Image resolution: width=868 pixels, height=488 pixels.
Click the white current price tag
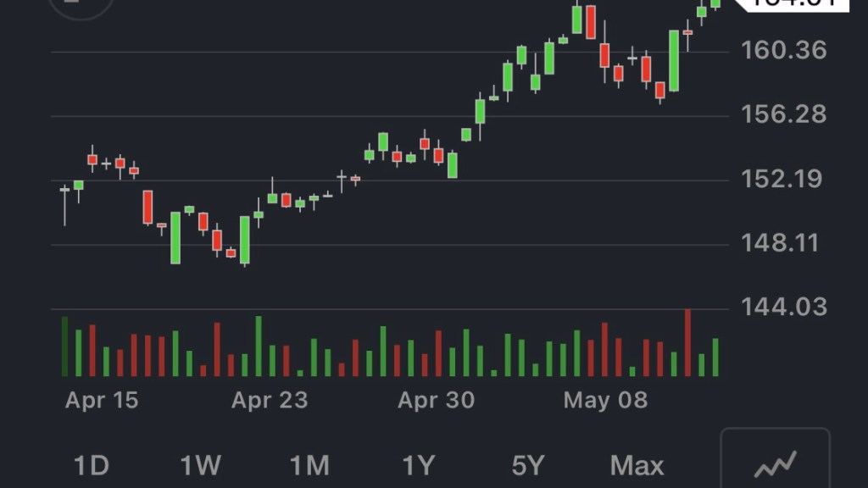point(793,3)
